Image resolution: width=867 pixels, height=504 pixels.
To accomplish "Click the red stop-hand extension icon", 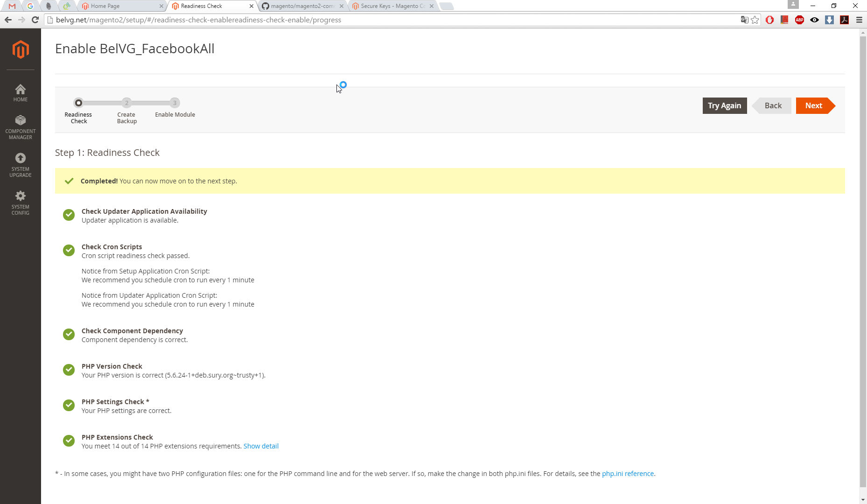I will click(770, 20).
